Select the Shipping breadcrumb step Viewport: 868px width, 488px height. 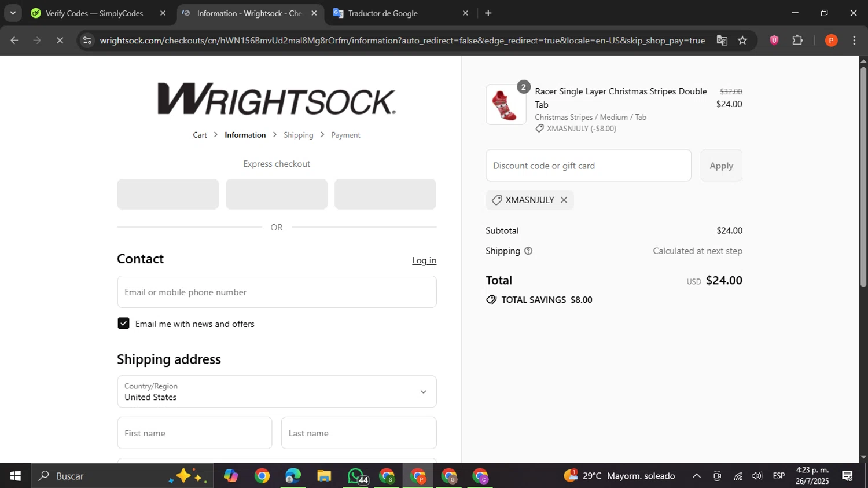coord(298,135)
